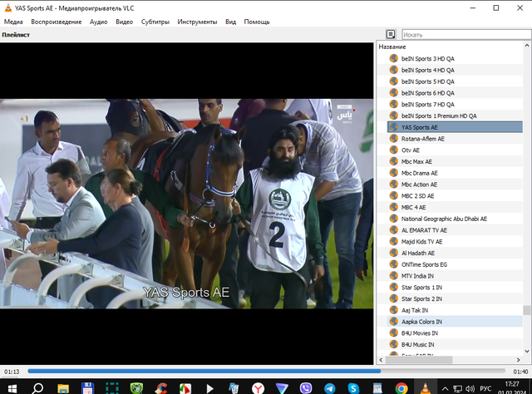Click the playlist scroll left arrow
This screenshot has height=394, width=532.
[x=381, y=360]
